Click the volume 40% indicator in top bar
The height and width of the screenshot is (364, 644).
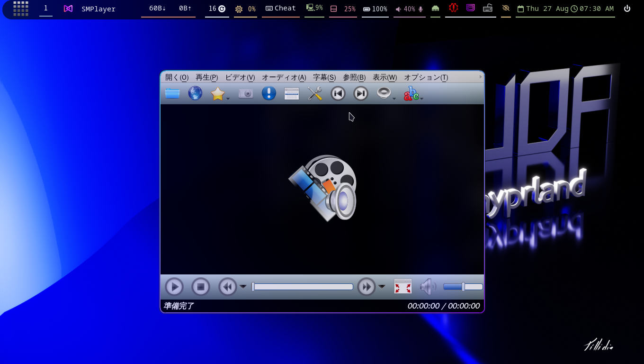click(x=409, y=9)
